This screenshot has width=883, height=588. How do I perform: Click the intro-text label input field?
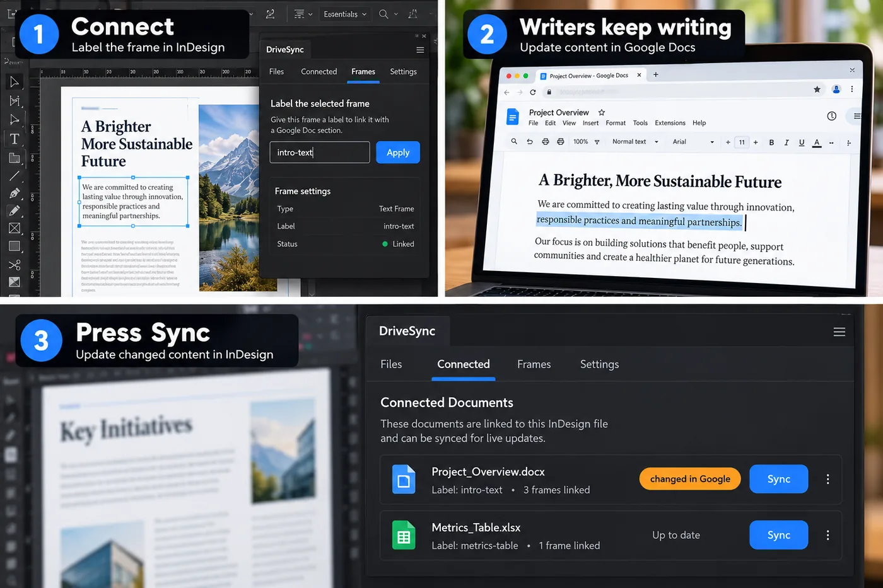pyautogui.click(x=320, y=153)
